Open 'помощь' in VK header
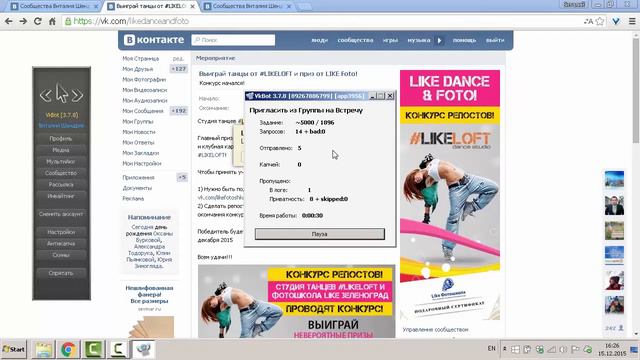 click(464, 40)
